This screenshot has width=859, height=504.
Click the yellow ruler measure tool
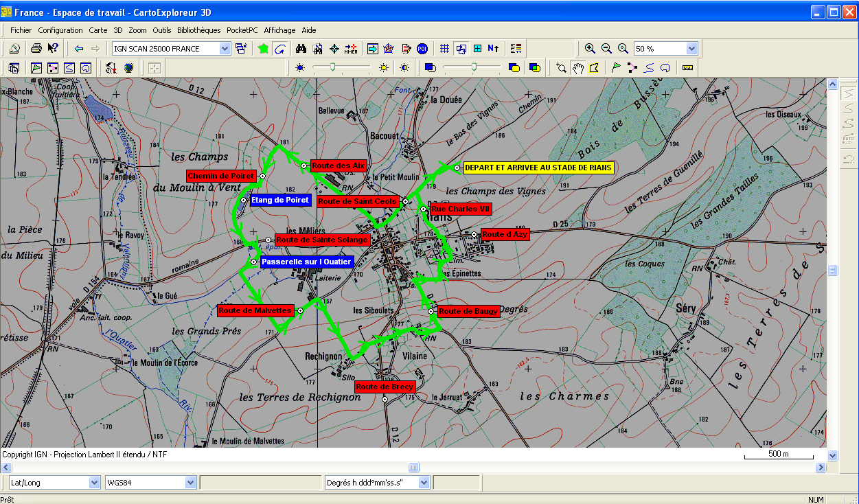tap(687, 68)
